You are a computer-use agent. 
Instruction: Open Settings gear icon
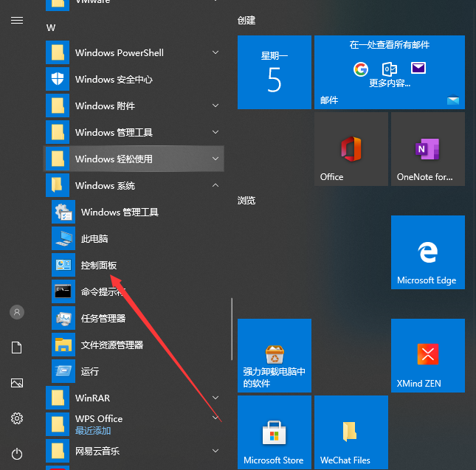pos(17,418)
